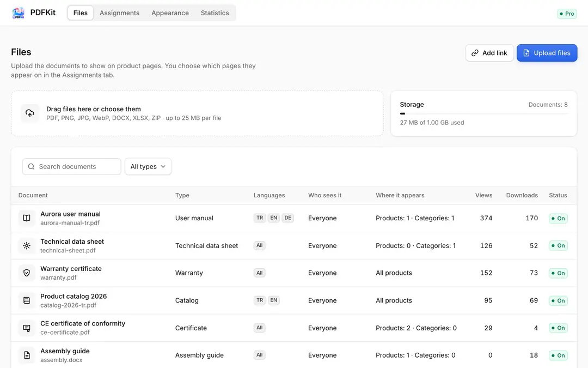Screen dimensions: 588x368
Task: Click "Products: 2 · Categories: 0" cell
Action: click(x=416, y=328)
